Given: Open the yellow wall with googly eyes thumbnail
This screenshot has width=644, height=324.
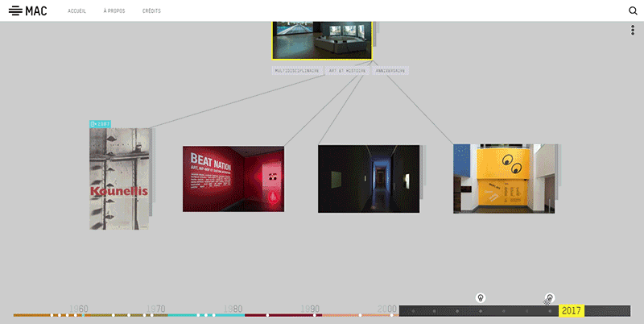Looking at the screenshot, I should [x=504, y=178].
